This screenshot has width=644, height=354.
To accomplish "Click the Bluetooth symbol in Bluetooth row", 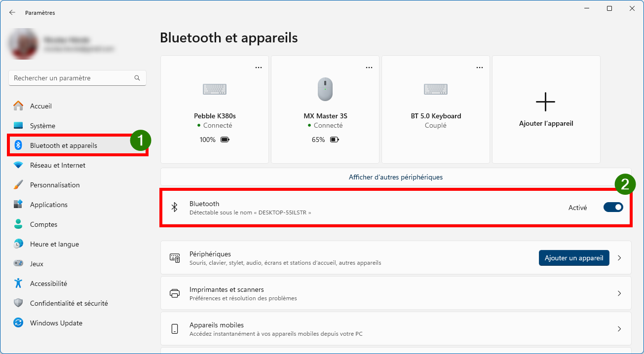I will tap(174, 208).
